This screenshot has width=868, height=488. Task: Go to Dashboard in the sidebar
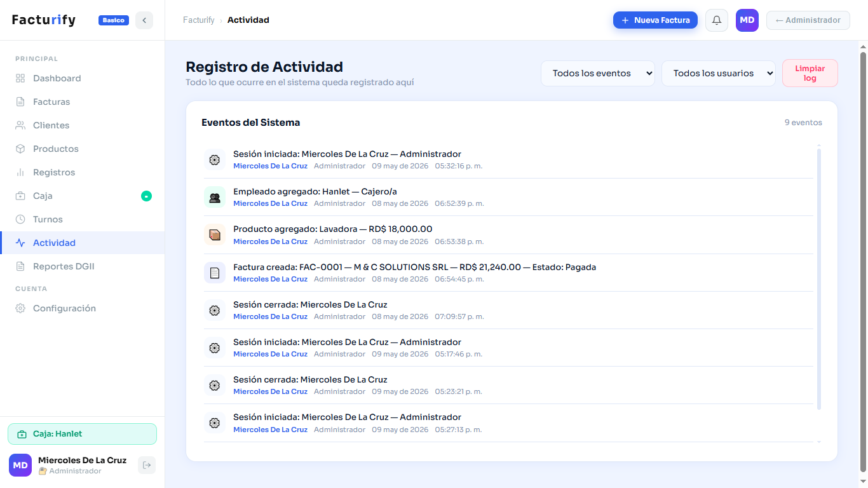pos(82,78)
